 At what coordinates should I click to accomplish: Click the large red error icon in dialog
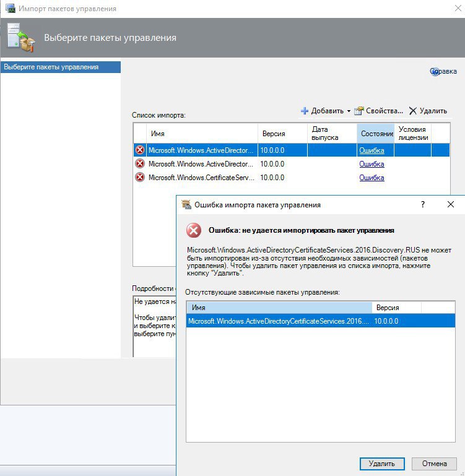[x=194, y=230]
